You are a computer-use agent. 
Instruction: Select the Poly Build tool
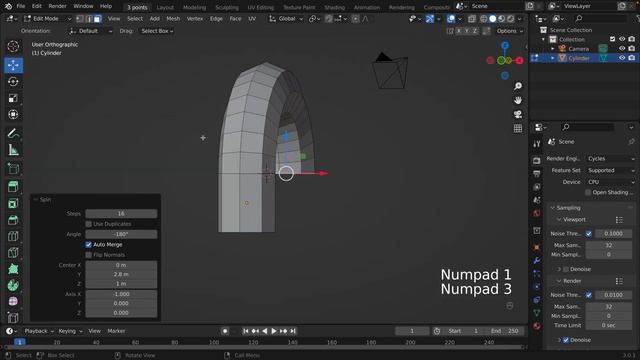coord(13,269)
